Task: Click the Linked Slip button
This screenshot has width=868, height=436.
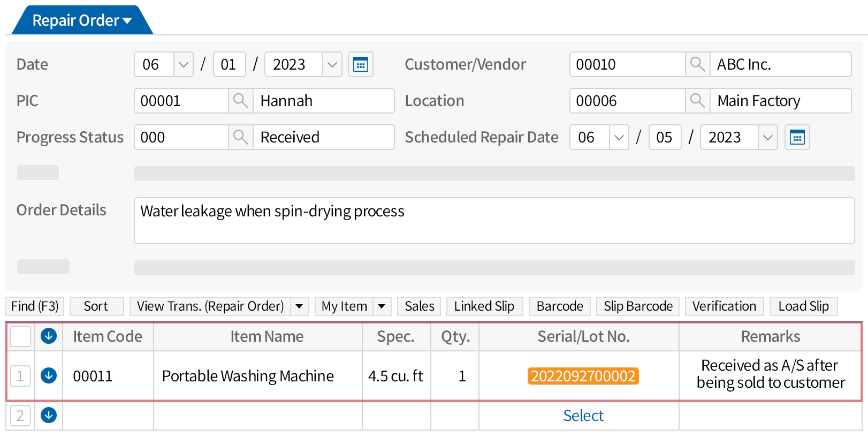Action: [x=484, y=306]
